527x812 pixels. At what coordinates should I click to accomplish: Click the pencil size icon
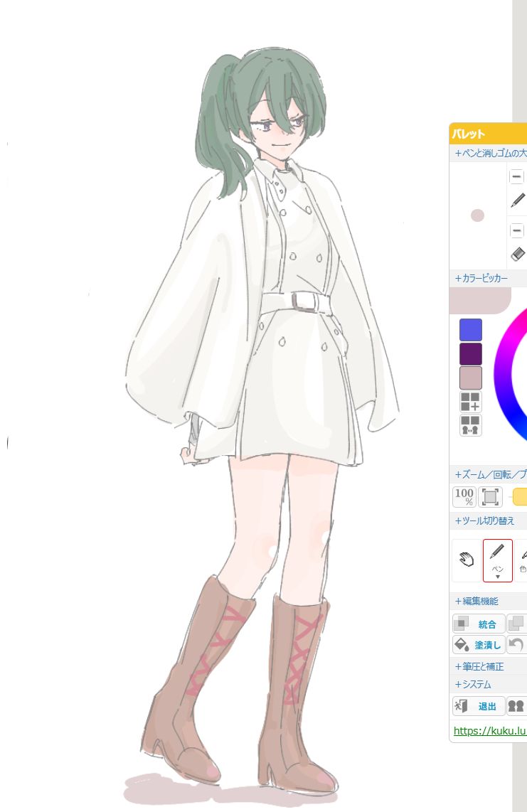518,201
